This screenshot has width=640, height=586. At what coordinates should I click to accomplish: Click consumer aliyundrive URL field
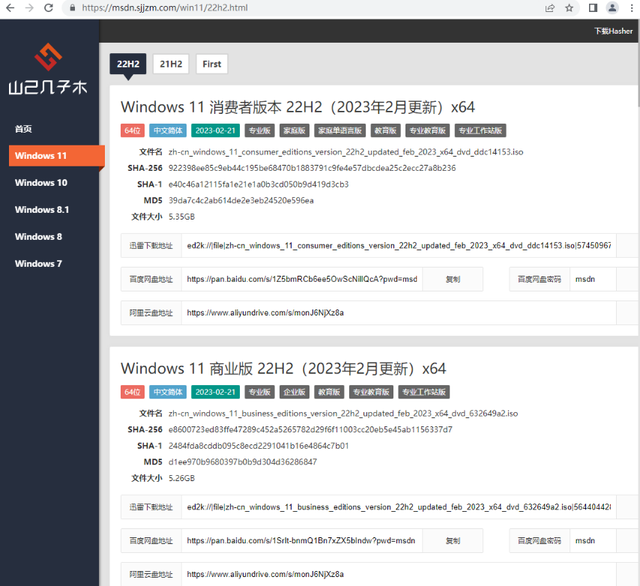click(x=399, y=313)
